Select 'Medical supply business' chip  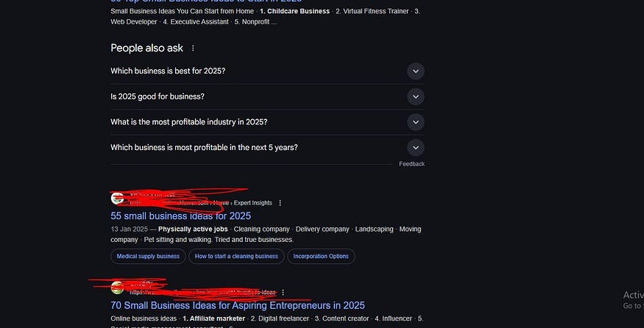(148, 256)
